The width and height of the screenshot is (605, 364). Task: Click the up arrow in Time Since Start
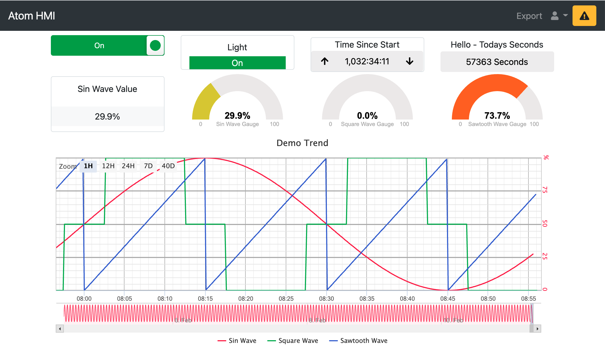325,61
